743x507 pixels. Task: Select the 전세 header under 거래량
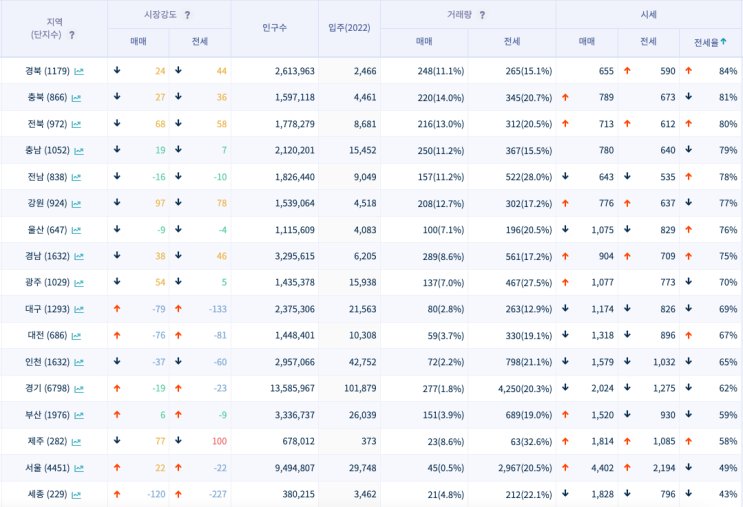tap(512, 42)
